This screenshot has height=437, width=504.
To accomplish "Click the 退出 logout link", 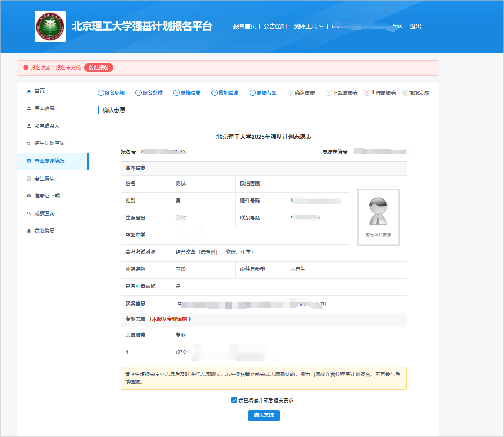I will point(415,26).
